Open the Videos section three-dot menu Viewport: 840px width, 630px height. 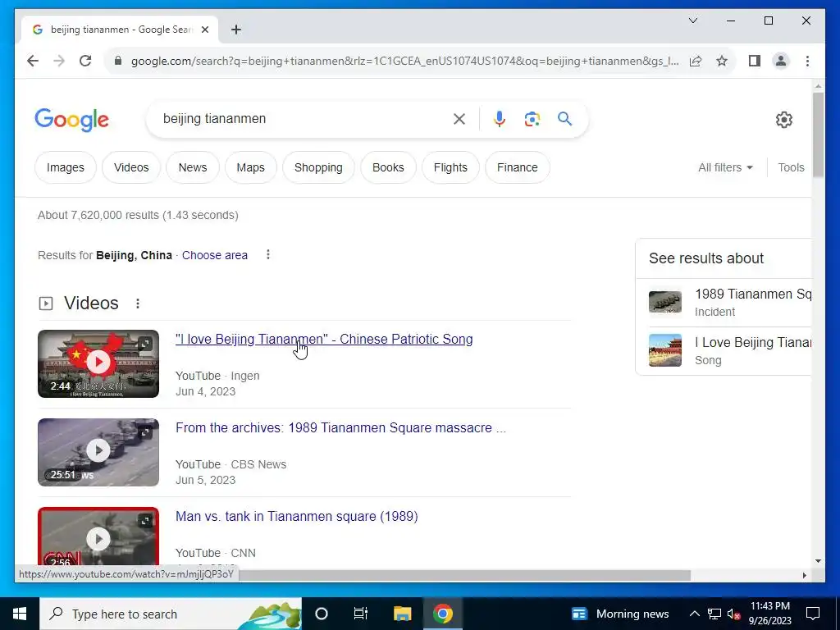pos(138,304)
